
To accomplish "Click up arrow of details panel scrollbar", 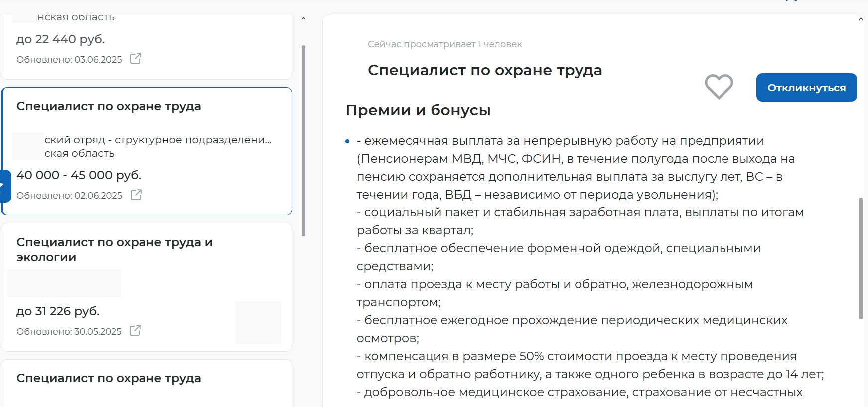I will pyautogui.click(x=861, y=19).
